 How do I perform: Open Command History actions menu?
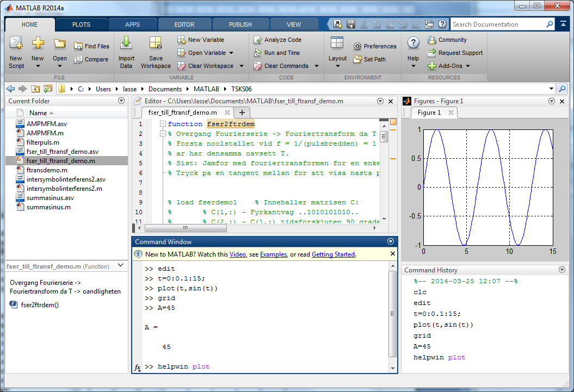pyautogui.click(x=562, y=270)
